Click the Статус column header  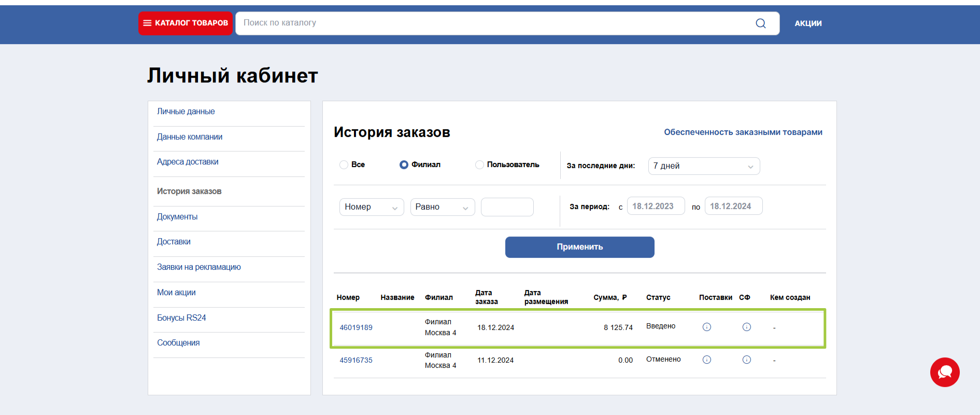[x=658, y=297]
